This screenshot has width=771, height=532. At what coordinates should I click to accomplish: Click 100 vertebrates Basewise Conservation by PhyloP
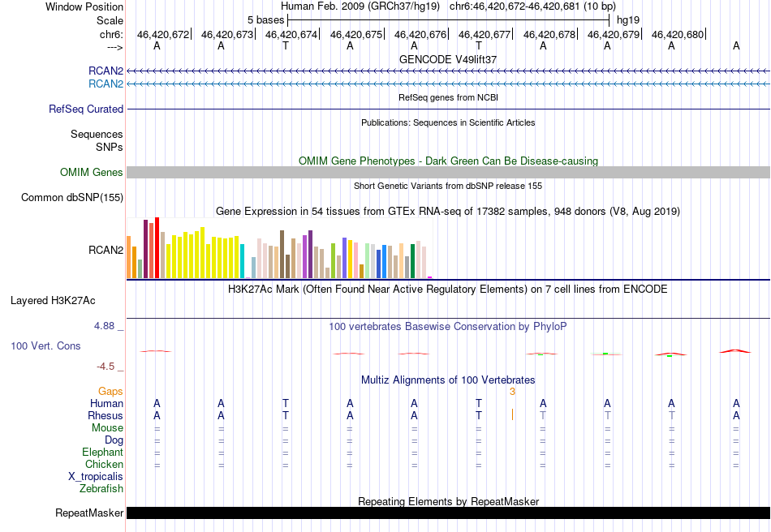(448, 326)
